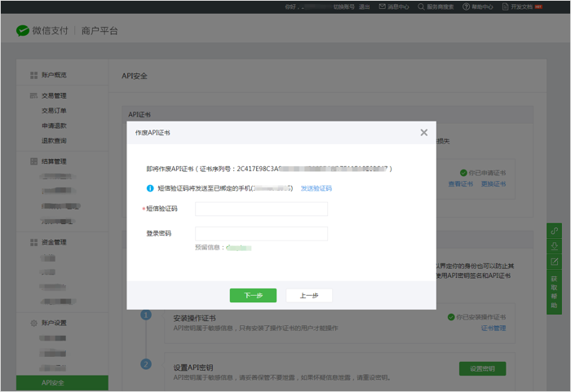Viewport: 571px width, 392px height.
Task: Click the 安装操作证书 step heading
Action: pos(195,319)
